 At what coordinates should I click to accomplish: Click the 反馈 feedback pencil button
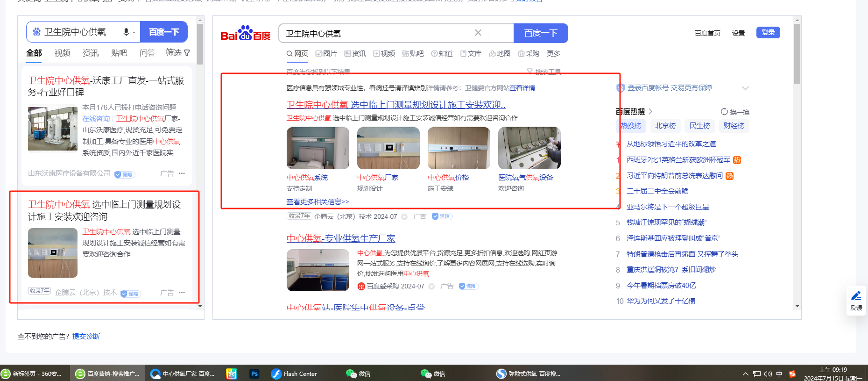click(x=856, y=300)
